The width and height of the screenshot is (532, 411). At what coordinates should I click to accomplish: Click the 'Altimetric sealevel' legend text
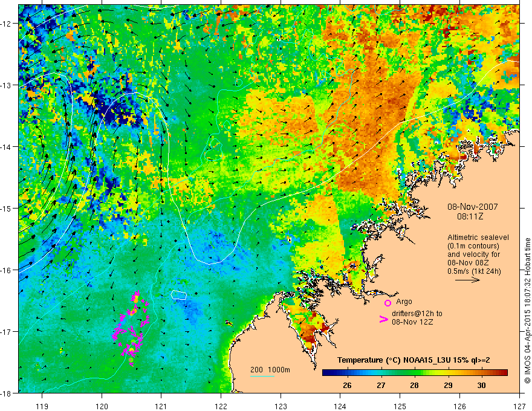click(478, 238)
